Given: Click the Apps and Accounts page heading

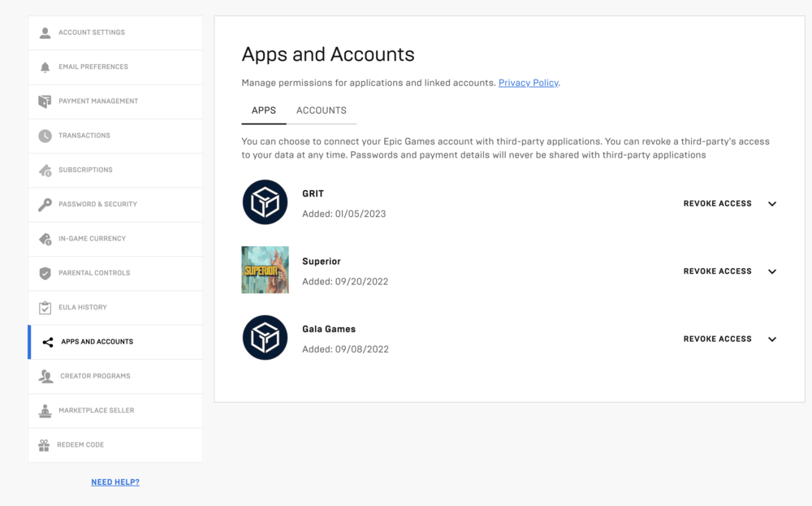Looking at the screenshot, I should [328, 54].
